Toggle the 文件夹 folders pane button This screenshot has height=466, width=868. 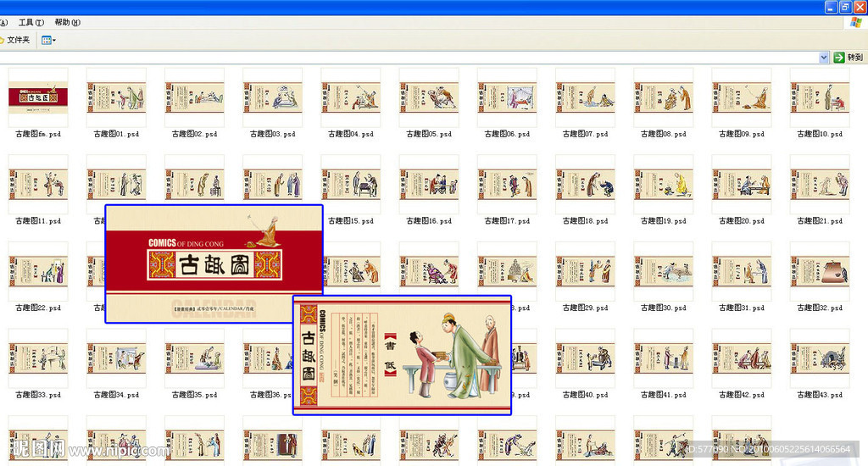pos(15,40)
